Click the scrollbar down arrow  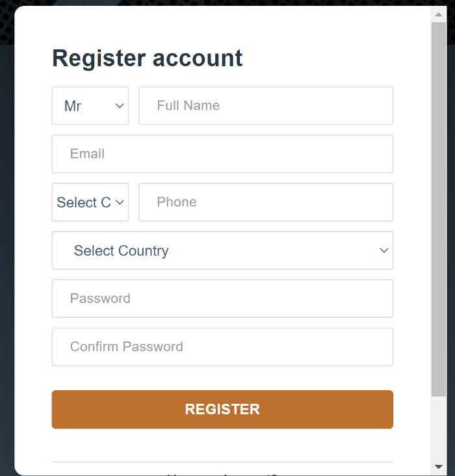[x=439, y=467]
